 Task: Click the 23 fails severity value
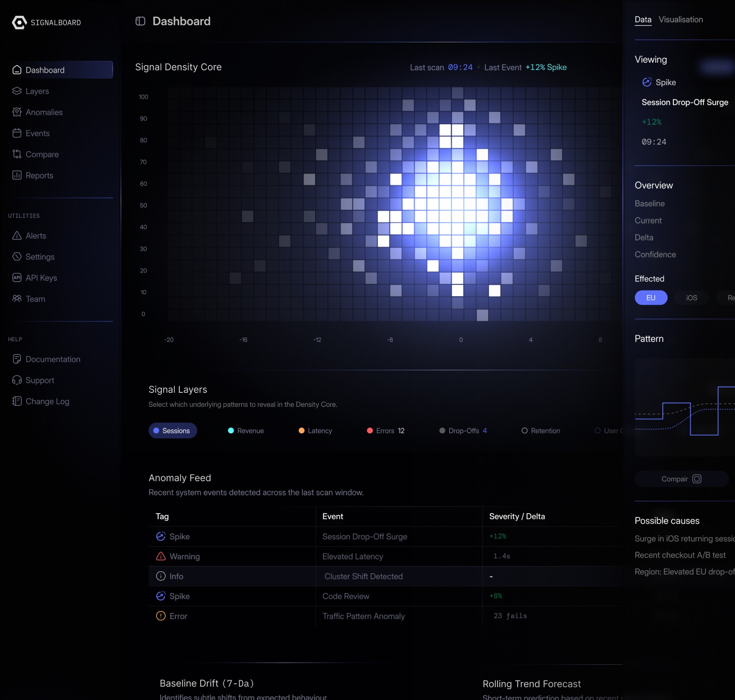point(510,616)
